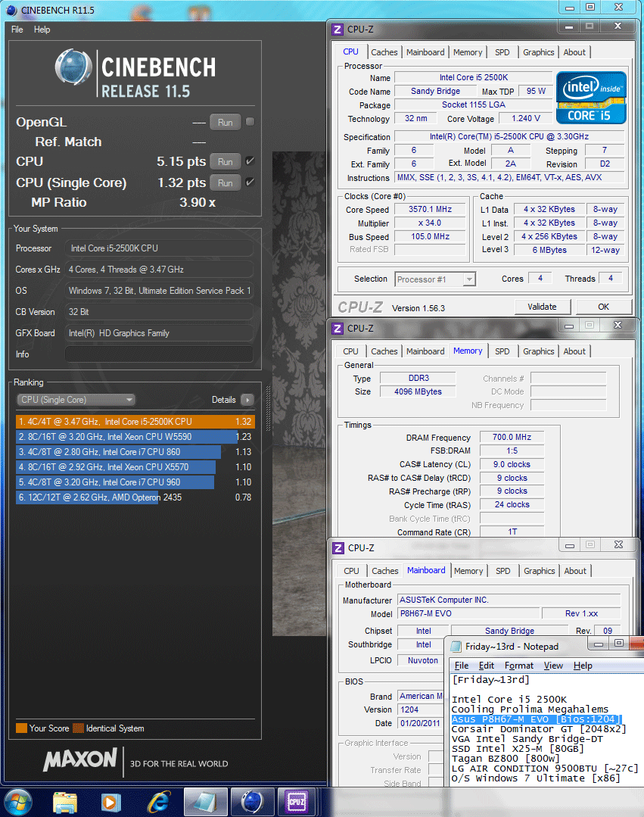Open the Notepad Format menu
The image size is (644, 817).
[x=518, y=666]
